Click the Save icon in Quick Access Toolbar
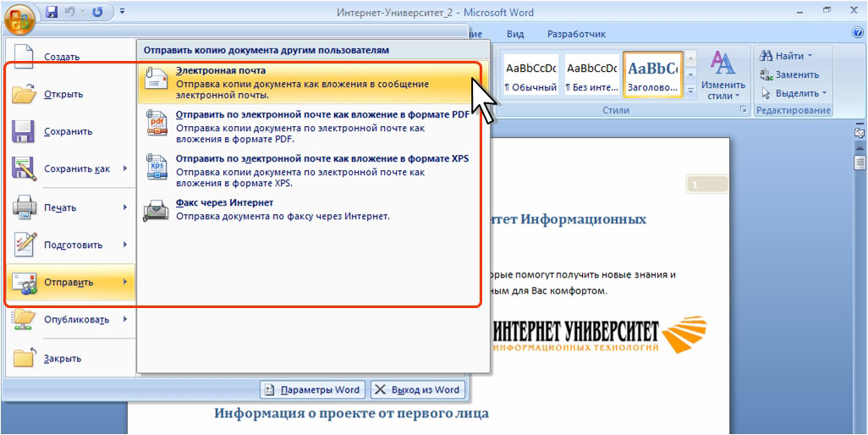The height and width of the screenshot is (435, 868). point(52,12)
